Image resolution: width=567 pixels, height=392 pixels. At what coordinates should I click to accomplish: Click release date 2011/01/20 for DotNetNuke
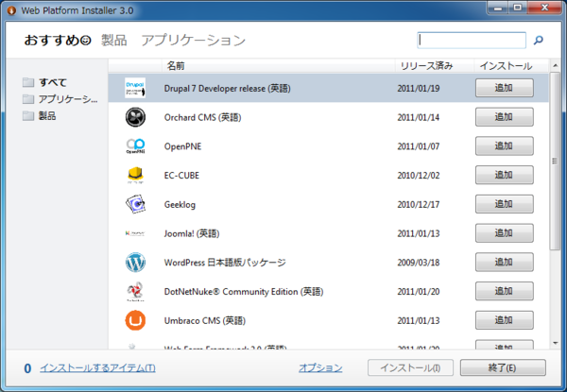419,292
